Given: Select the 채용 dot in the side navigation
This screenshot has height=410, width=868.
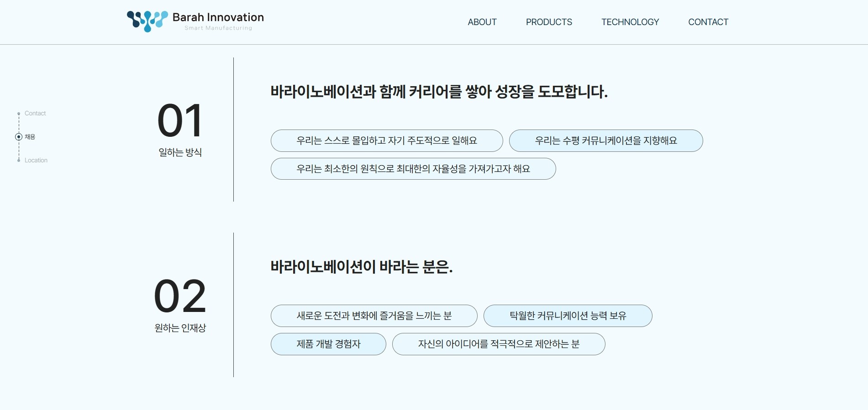Looking at the screenshot, I should click(19, 137).
